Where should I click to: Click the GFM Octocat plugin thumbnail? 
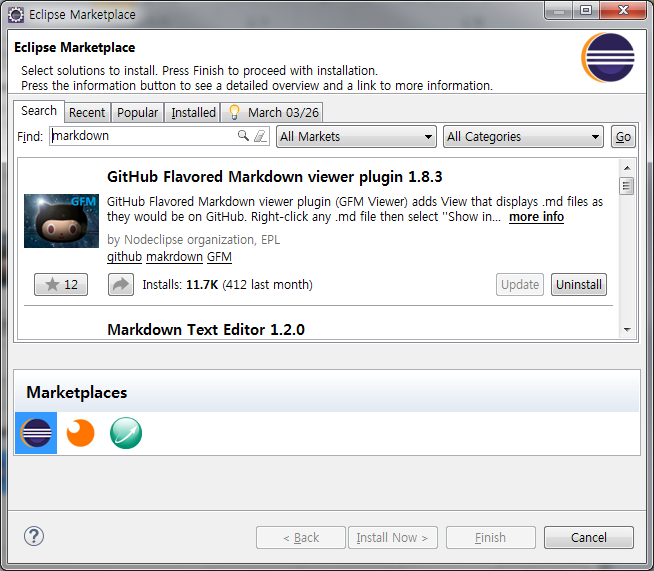click(61, 221)
